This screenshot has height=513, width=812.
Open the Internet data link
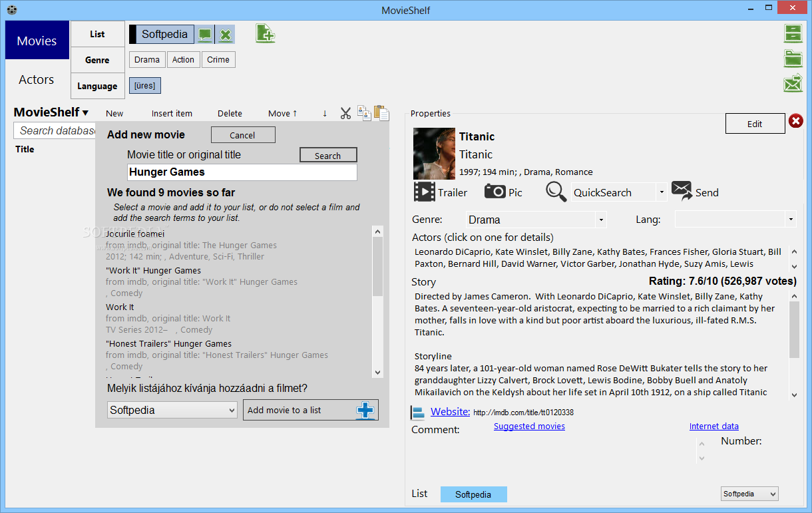click(x=714, y=426)
